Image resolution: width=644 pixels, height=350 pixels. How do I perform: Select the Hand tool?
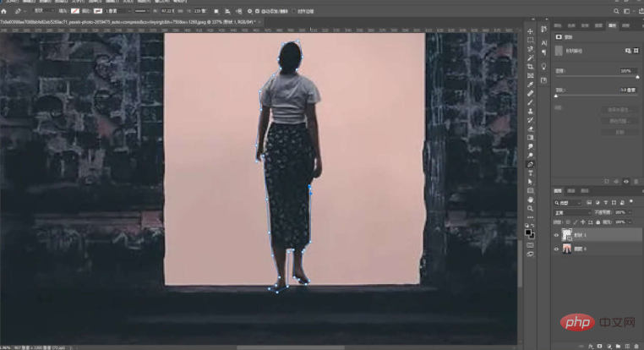tap(530, 200)
